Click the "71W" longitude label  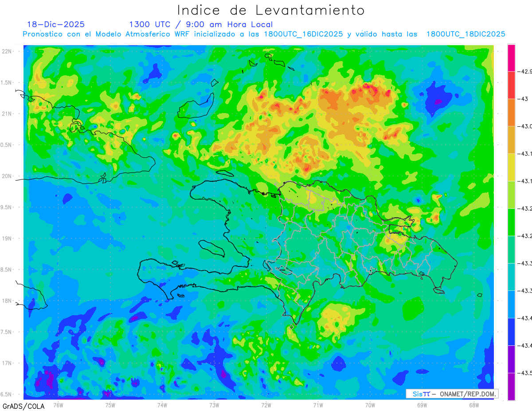pos(318,405)
